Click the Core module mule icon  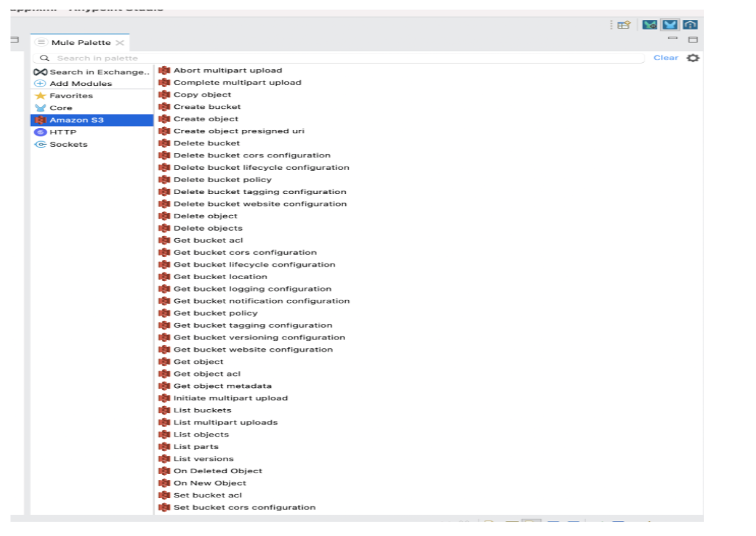click(40, 108)
